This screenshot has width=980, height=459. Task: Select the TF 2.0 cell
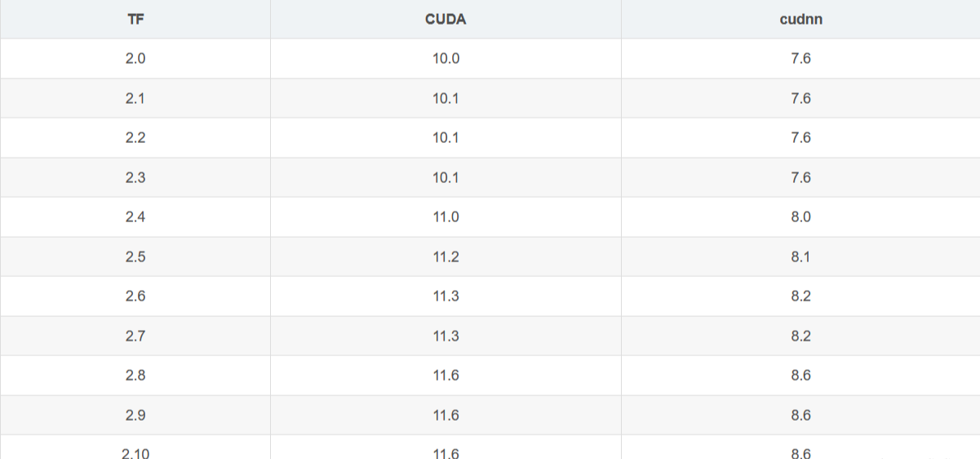(135, 59)
